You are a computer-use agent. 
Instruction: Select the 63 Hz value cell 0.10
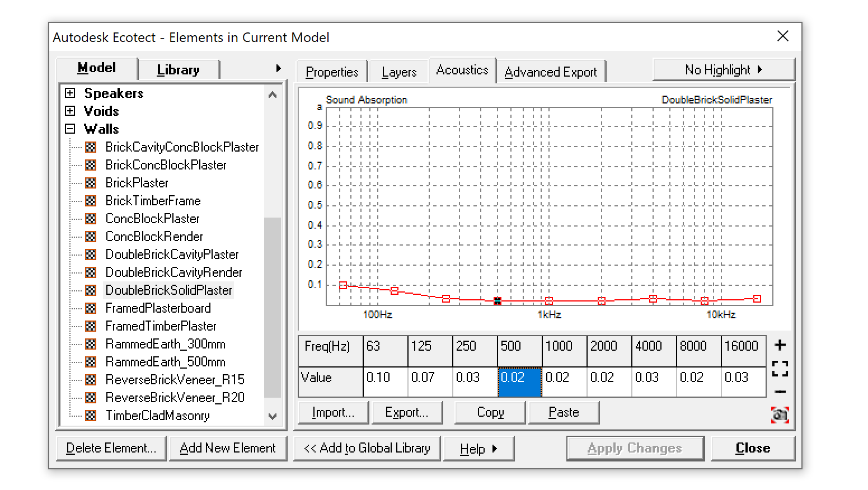pos(386,381)
